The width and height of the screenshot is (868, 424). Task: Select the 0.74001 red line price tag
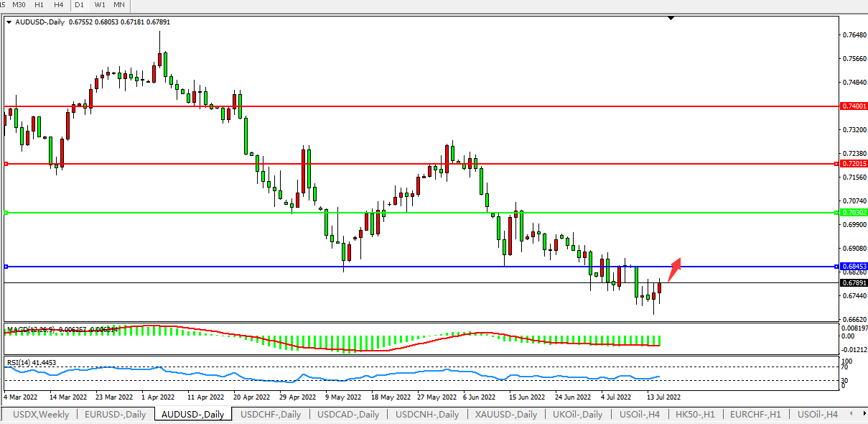click(853, 106)
